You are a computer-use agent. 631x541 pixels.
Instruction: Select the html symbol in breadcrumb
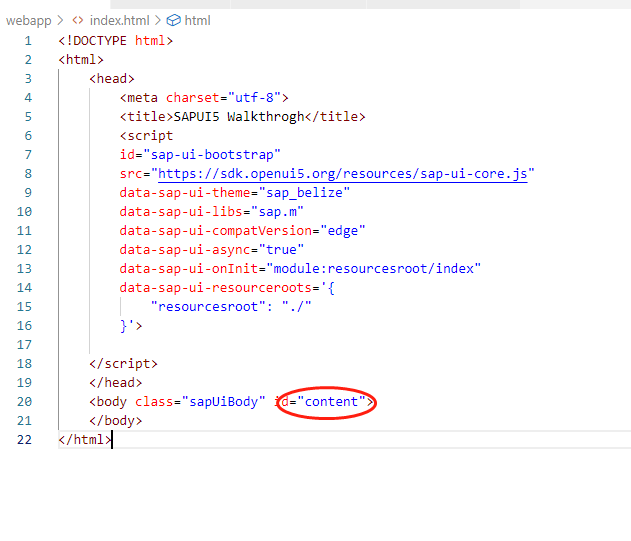(197, 21)
